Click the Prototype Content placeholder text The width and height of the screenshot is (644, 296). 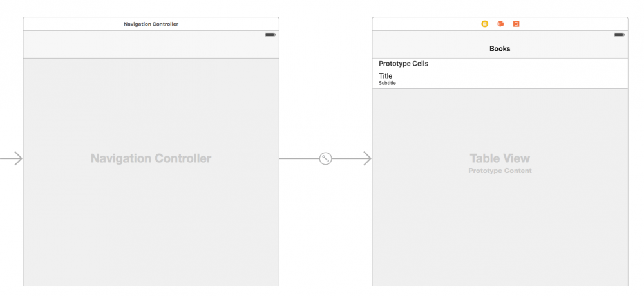(500, 171)
